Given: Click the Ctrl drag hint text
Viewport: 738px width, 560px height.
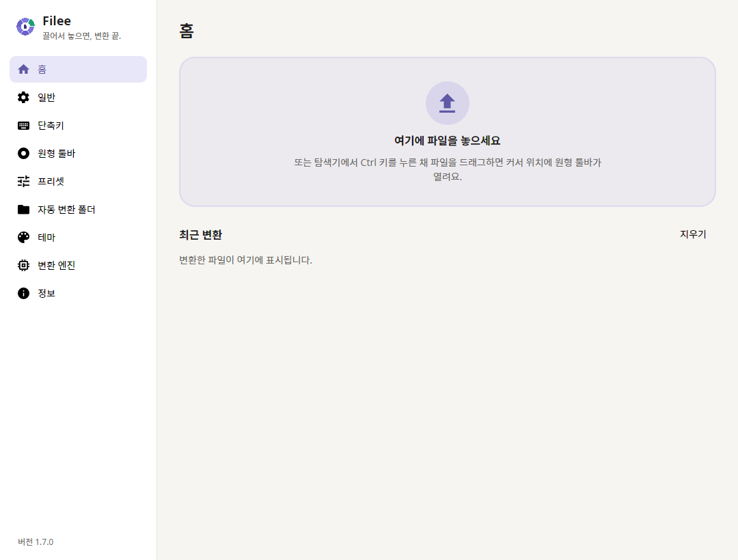Looking at the screenshot, I should click(x=447, y=169).
